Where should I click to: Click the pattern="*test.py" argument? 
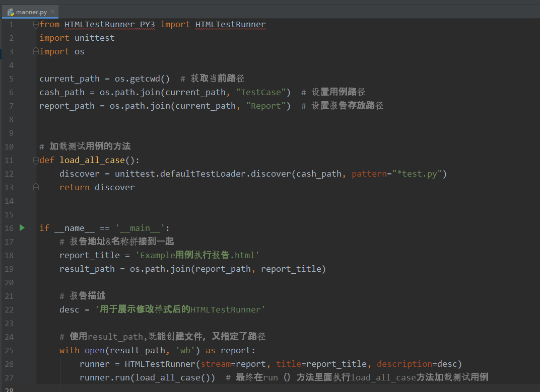pos(397,174)
